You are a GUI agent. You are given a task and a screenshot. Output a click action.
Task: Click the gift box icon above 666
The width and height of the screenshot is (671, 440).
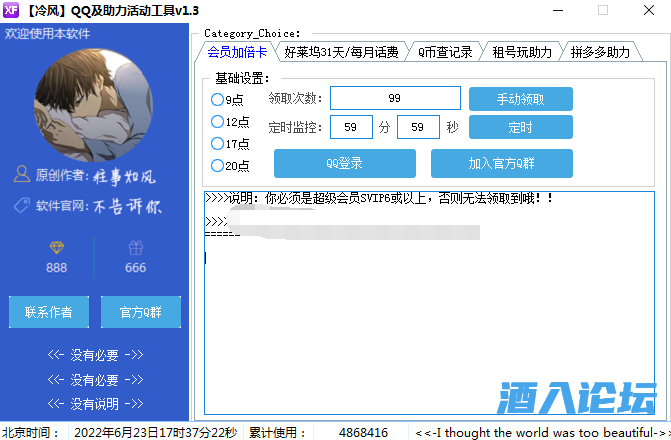(x=136, y=247)
